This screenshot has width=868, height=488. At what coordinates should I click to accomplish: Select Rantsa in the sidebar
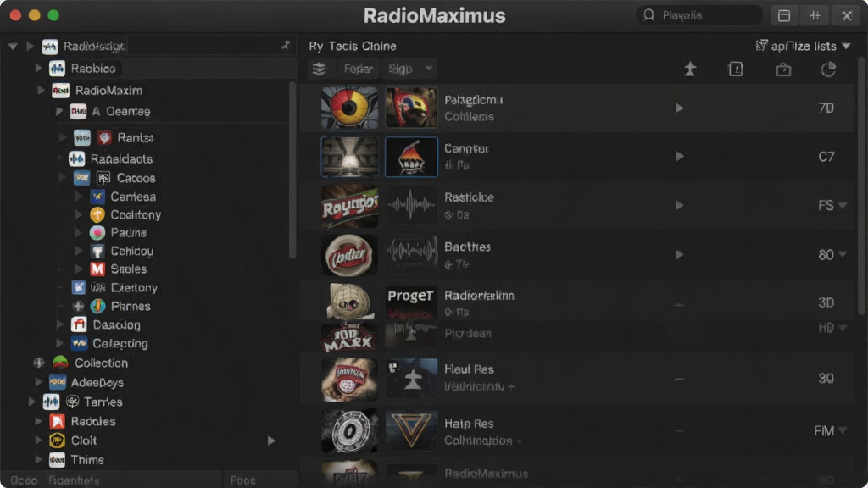135,138
